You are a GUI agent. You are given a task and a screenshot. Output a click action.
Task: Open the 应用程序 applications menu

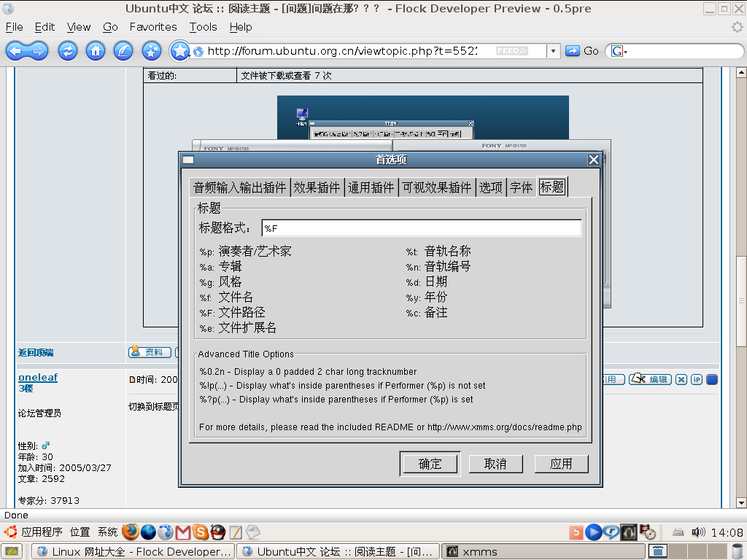point(42,532)
